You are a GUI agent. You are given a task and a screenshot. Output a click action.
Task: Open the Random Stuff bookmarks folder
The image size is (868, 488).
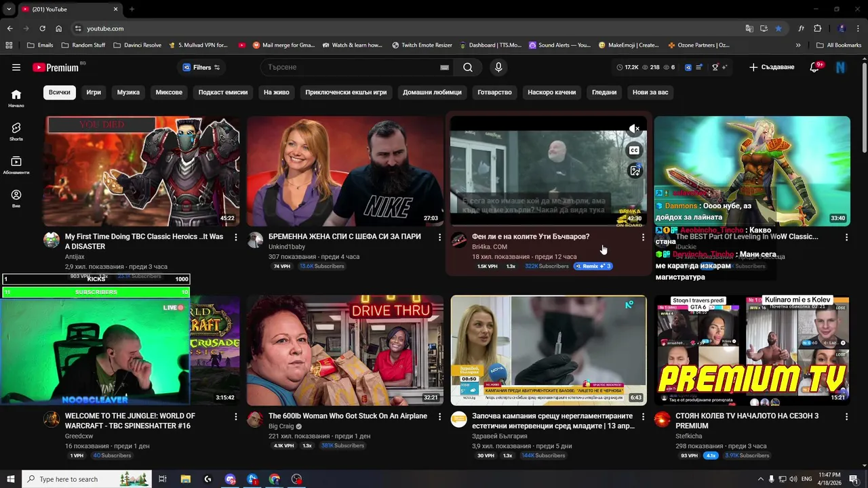(x=83, y=45)
